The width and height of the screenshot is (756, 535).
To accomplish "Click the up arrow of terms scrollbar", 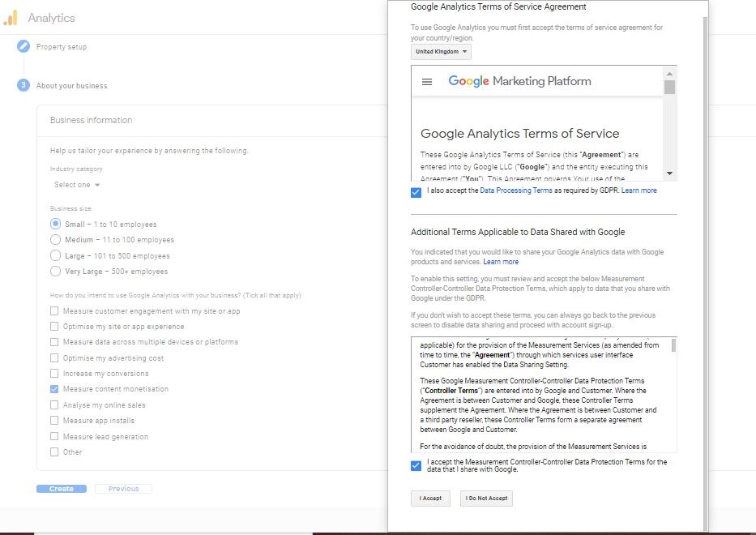I will point(669,74).
